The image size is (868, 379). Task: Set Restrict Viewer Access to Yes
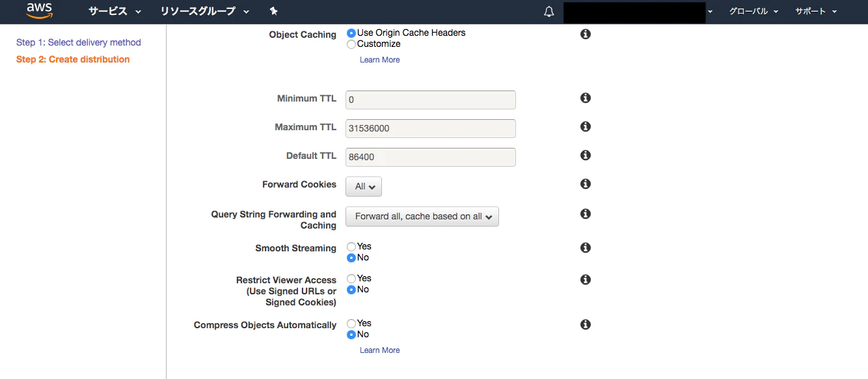pos(351,278)
